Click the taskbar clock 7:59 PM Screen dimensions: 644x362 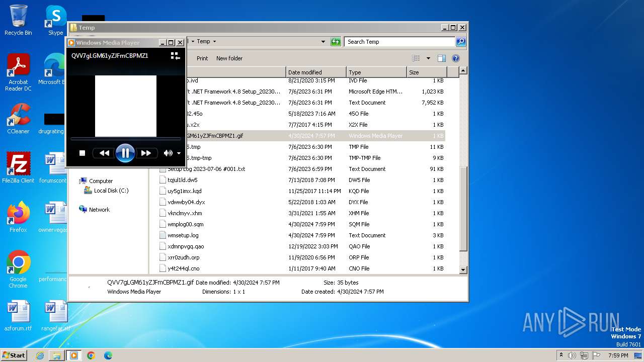pos(618,355)
